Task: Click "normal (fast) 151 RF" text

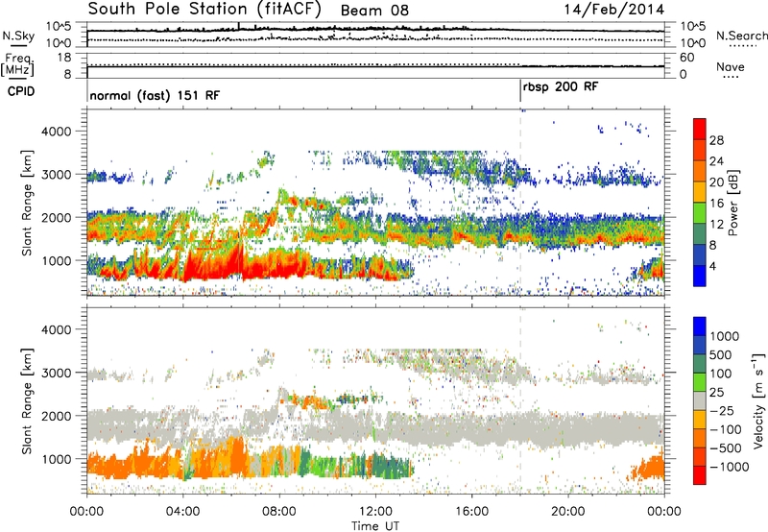Action: (x=155, y=95)
